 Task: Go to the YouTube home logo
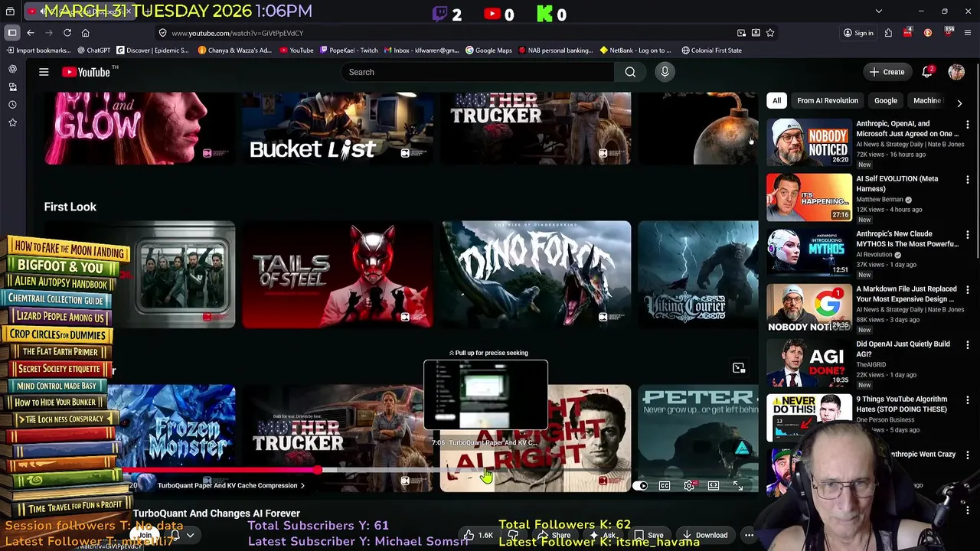tap(86, 72)
